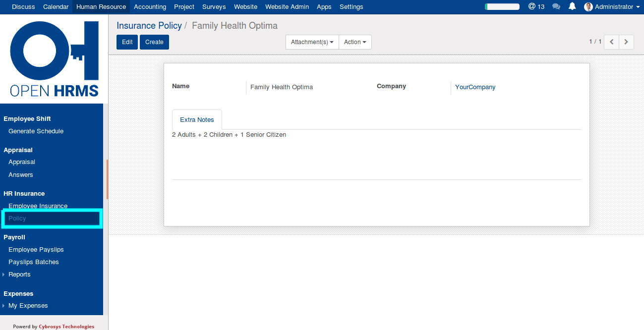The width and height of the screenshot is (644, 330).
Task: Expand My Expenses in sidebar
Action: pyautogui.click(x=28, y=306)
